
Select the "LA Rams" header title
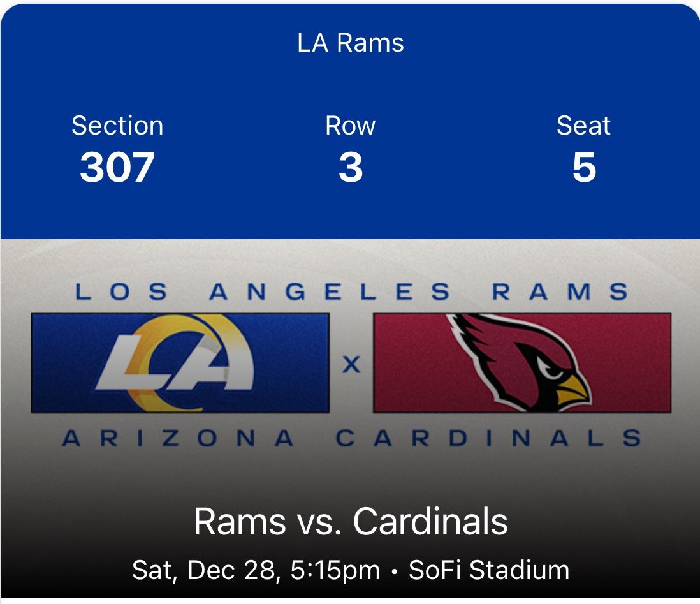pos(350,43)
